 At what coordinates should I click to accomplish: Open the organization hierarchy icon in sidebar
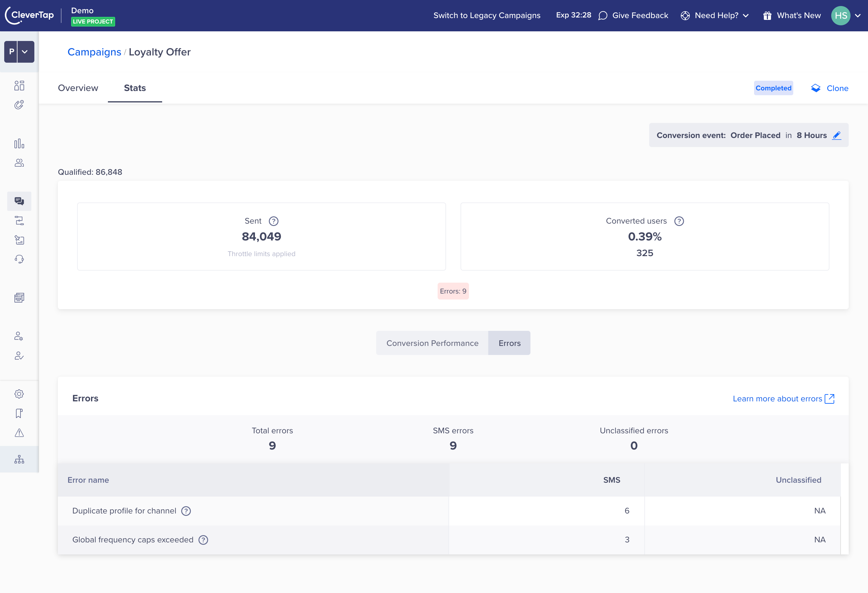(19, 459)
